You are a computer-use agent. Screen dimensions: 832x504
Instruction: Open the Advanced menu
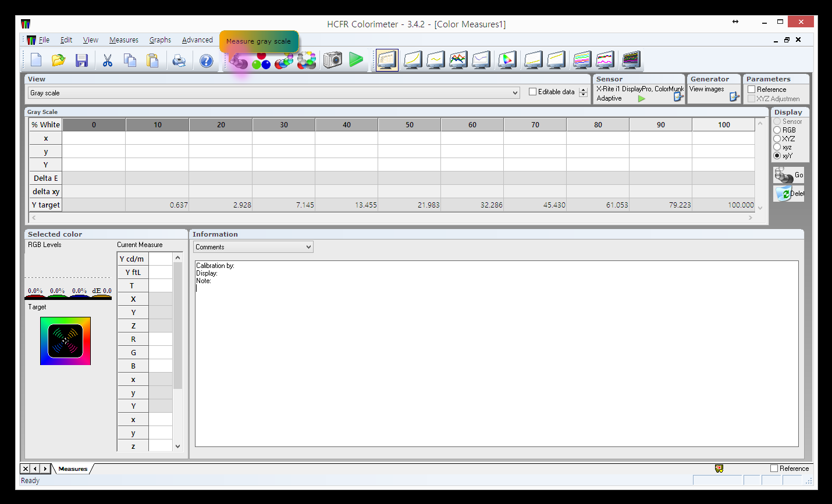click(x=197, y=40)
